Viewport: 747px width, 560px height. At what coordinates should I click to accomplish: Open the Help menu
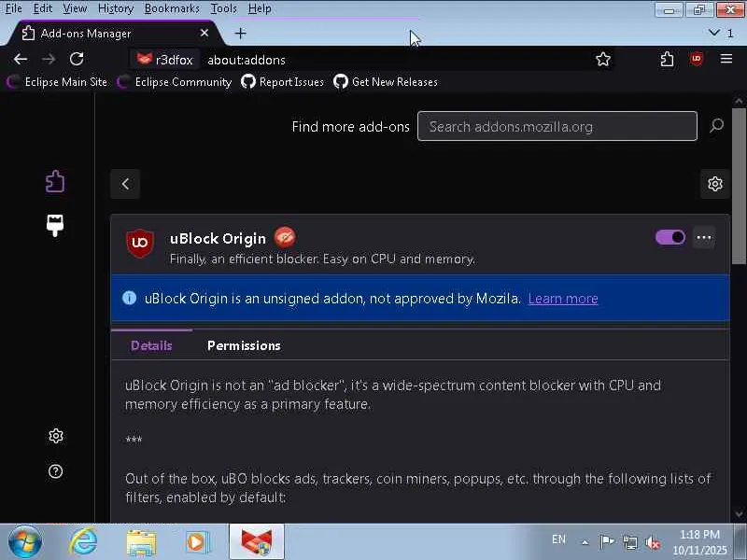click(x=260, y=8)
